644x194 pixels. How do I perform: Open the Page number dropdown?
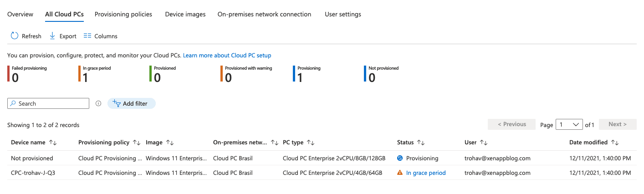tap(569, 124)
